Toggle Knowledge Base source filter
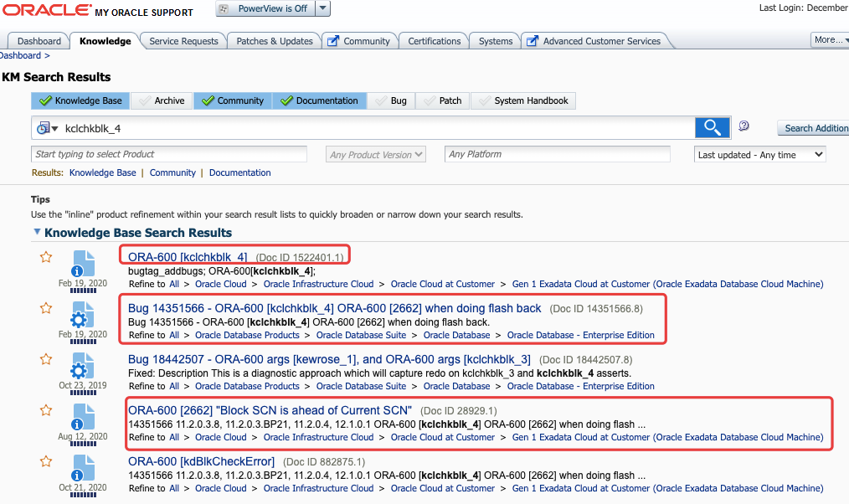This screenshot has height=504, width=849. tap(80, 100)
